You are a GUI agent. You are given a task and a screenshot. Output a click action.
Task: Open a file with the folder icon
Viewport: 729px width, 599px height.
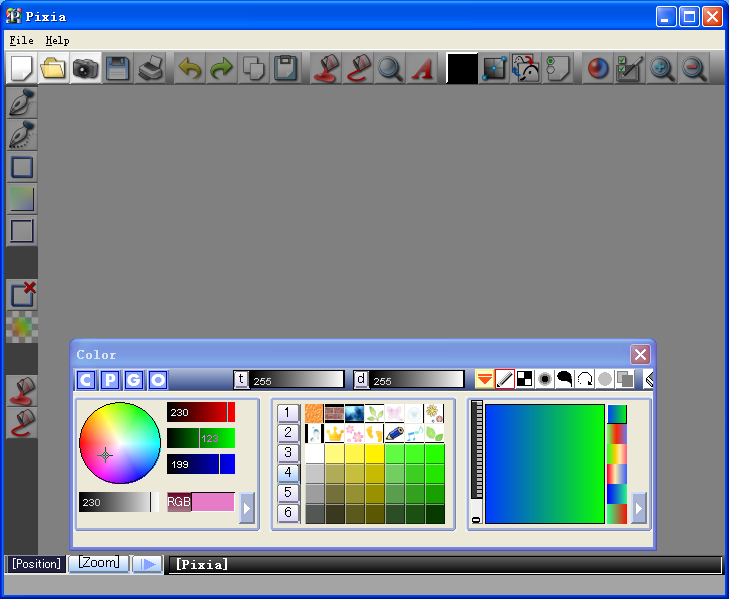click(x=53, y=68)
